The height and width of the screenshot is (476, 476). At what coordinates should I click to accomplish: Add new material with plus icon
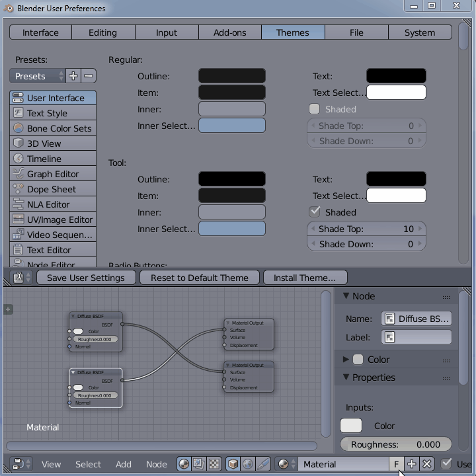pos(412,464)
